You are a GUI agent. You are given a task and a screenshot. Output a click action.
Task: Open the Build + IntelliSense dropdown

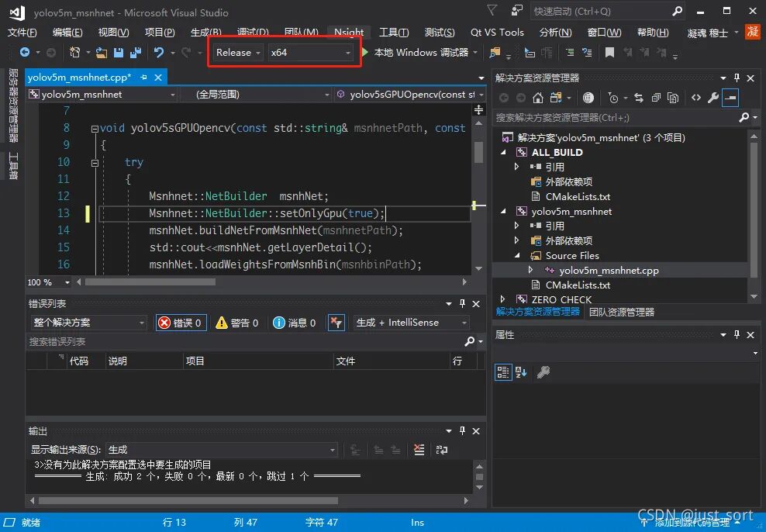[x=411, y=323]
